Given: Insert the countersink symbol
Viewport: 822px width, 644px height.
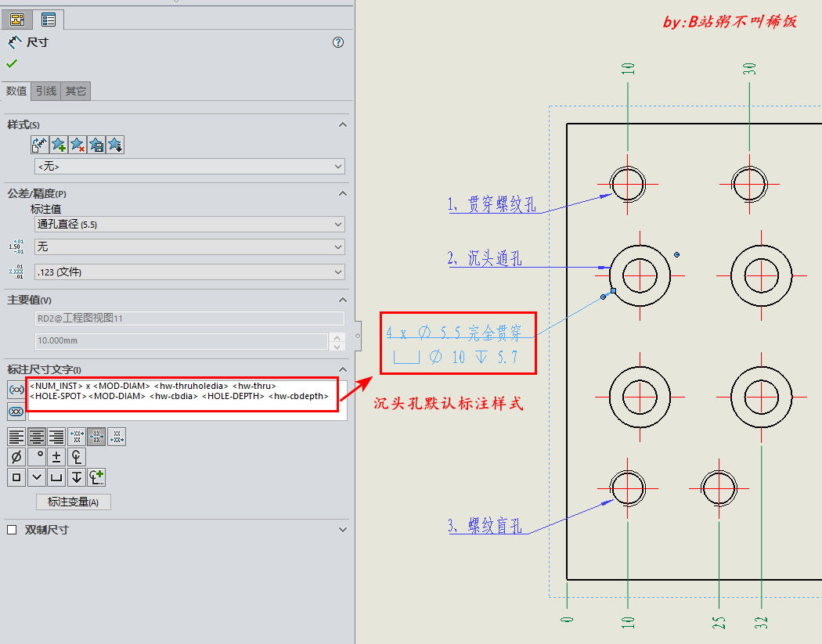Looking at the screenshot, I should click(x=37, y=477).
